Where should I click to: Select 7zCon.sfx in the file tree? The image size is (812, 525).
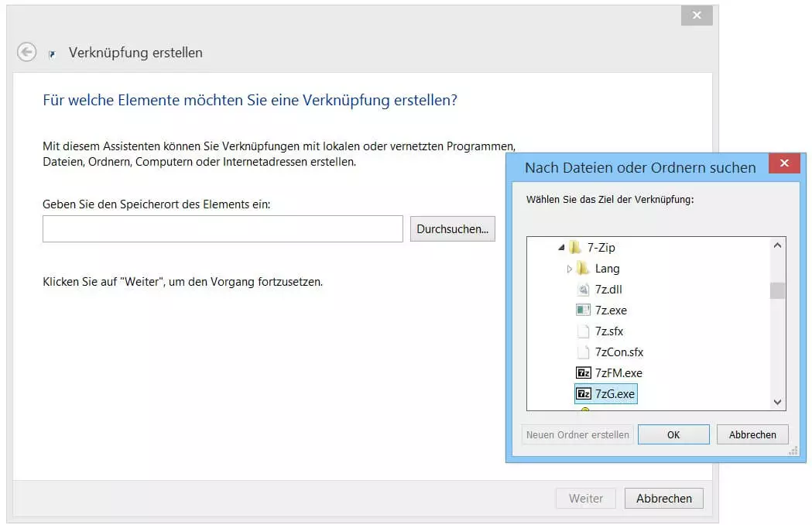(x=618, y=352)
